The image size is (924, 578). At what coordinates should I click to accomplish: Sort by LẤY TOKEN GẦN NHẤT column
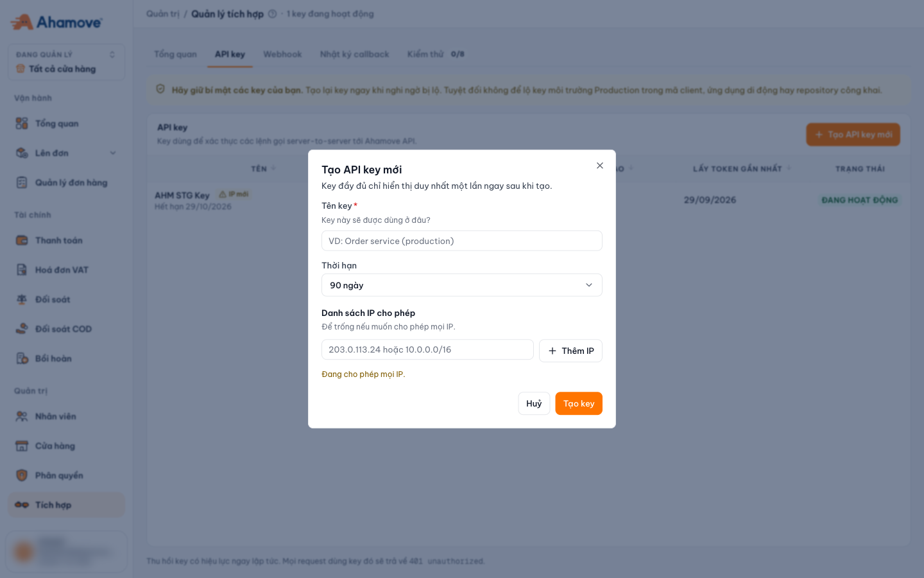[x=742, y=168]
